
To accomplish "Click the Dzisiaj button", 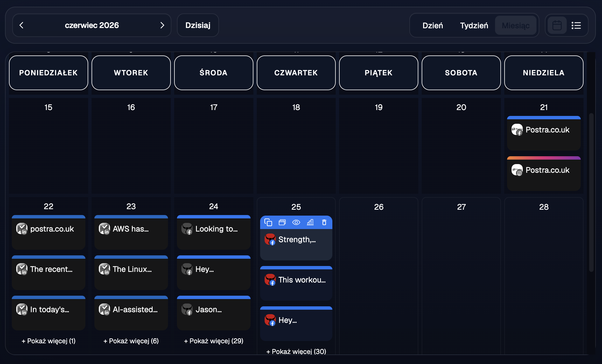I will tap(198, 25).
